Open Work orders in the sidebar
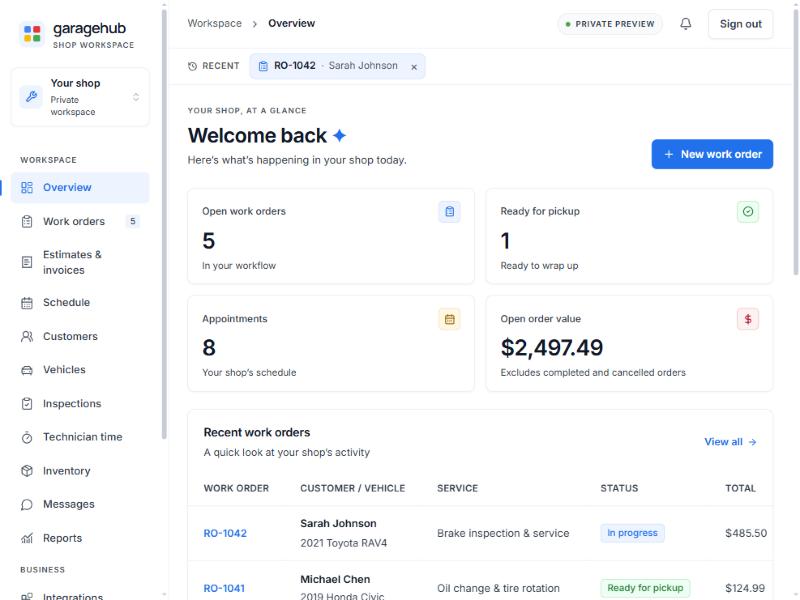 click(80, 221)
